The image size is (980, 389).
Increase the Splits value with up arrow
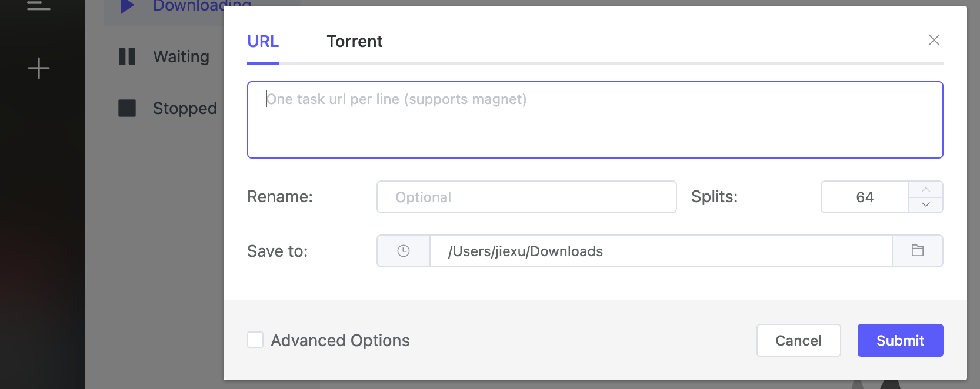tap(926, 189)
